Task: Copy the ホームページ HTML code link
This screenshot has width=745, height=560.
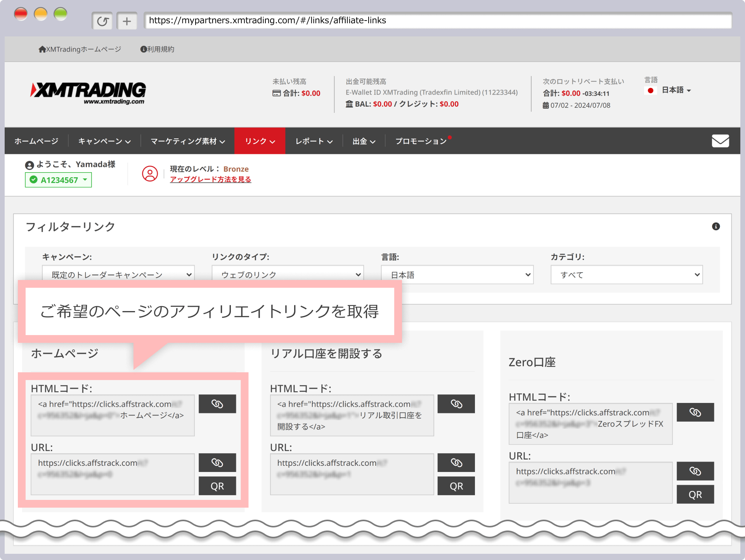Action: 217,404
